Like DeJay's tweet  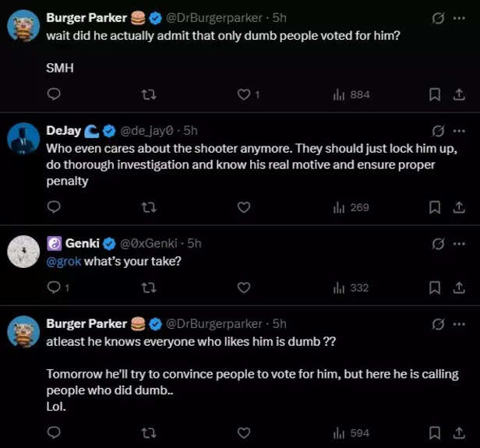click(244, 207)
